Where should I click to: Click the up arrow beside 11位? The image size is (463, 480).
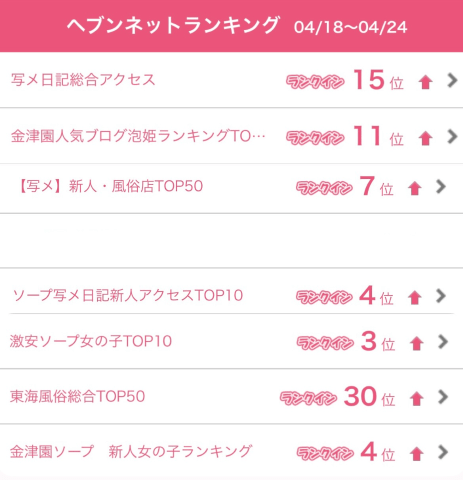click(425, 138)
